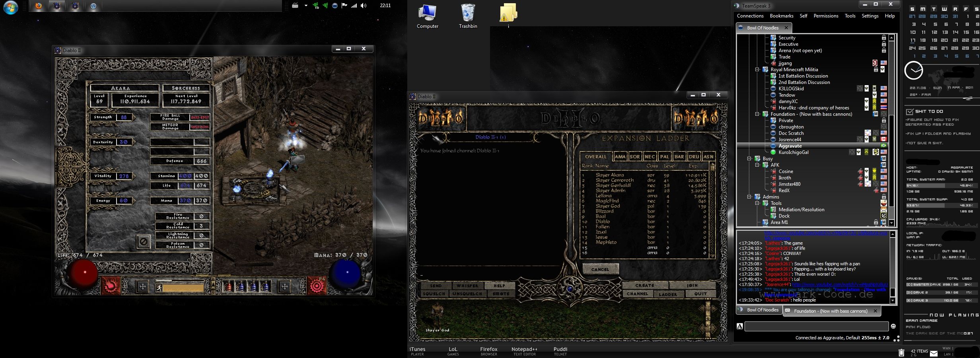This screenshot has height=358, width=980.
Task: Click the mail envelope icon in bottom bar
Action: [934, 353]
